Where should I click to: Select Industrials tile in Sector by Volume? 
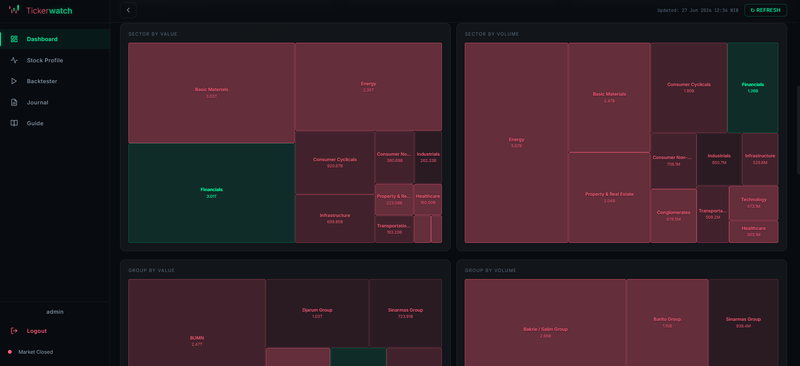[x=719, y=159]
